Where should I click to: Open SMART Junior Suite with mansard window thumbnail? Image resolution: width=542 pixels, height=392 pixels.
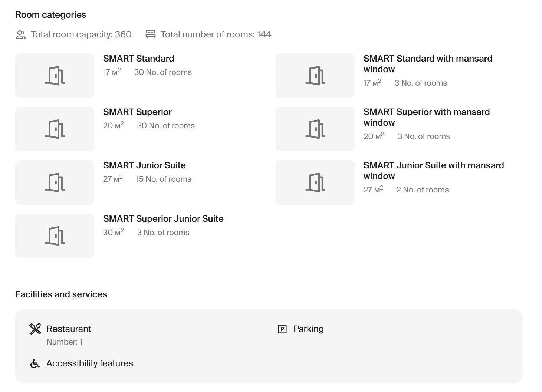(315, 182)
